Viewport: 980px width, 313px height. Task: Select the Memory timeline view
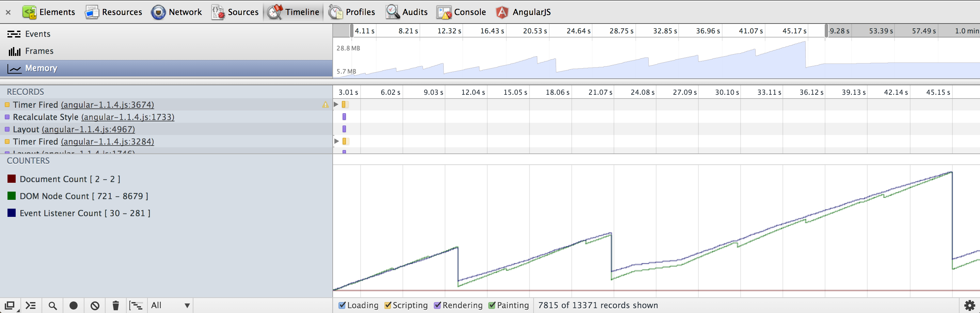(166, 68)
